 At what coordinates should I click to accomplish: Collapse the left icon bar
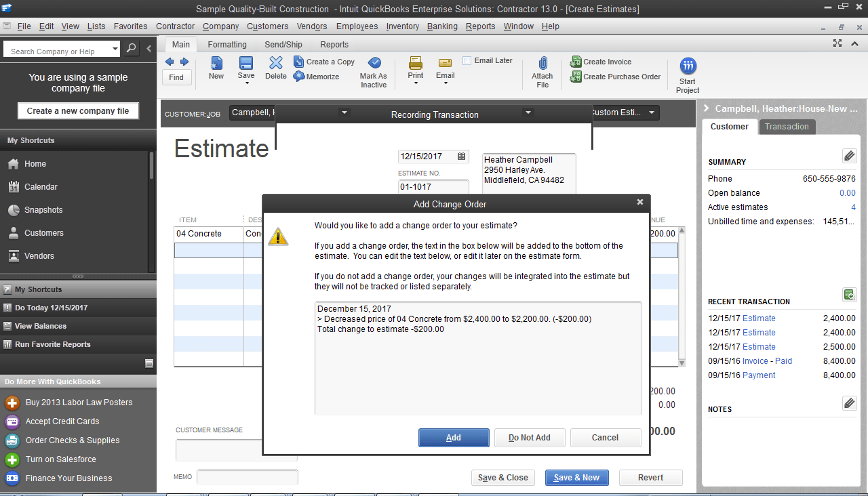149,49
